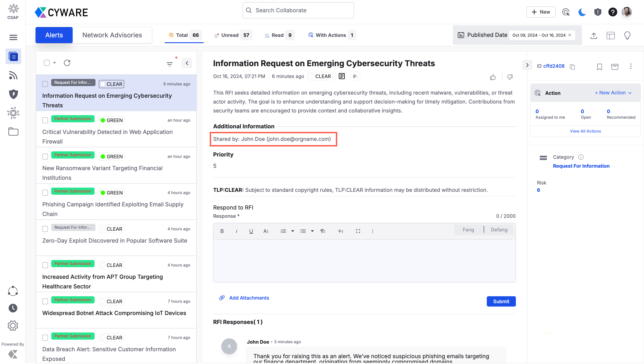Apply bold formatting in response editor
644x364 pixels.
(222, 231)
